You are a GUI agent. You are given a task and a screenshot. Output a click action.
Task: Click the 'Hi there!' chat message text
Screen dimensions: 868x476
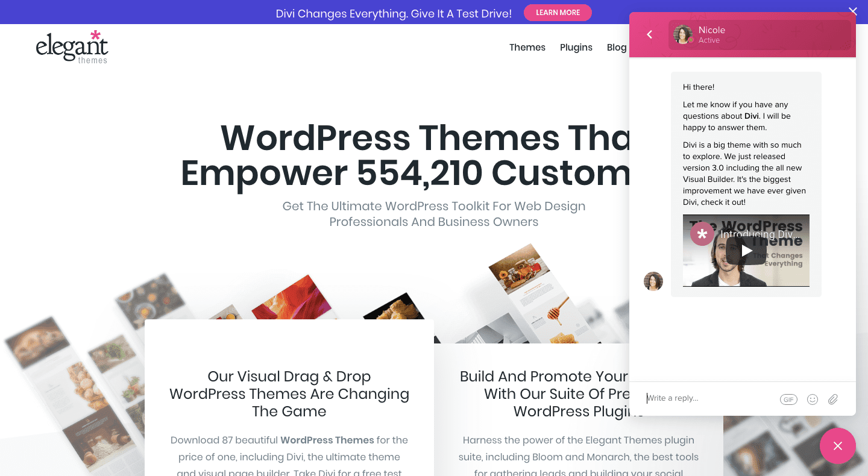699,87
